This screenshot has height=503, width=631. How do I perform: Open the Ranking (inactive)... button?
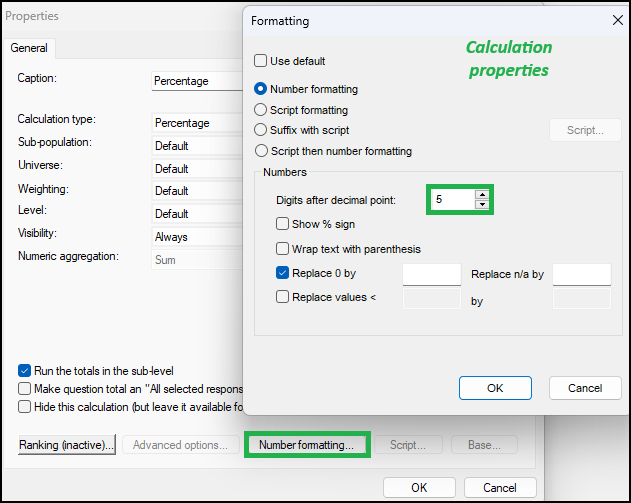pos(67,445)
